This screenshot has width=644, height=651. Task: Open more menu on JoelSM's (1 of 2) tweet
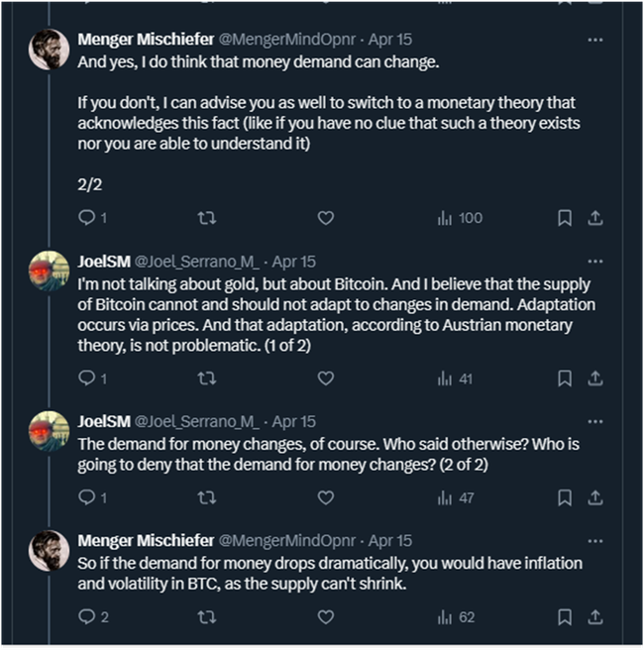594,262
